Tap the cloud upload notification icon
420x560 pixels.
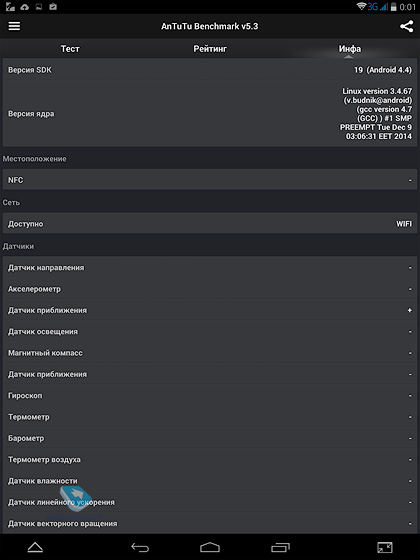pos(24,6)
